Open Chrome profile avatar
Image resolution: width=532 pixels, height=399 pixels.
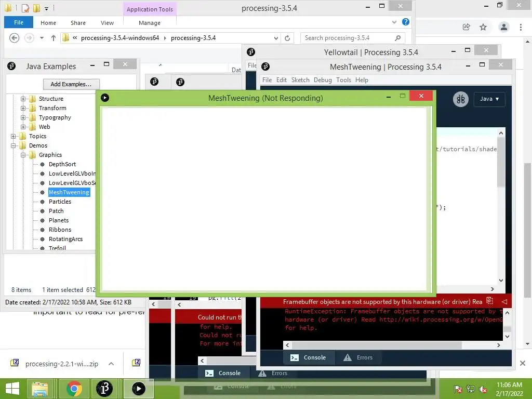[x=504, y=27]
